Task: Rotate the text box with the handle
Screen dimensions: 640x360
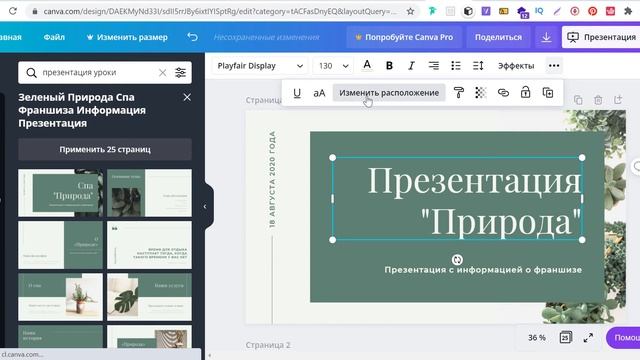Action: click(457, 260)
